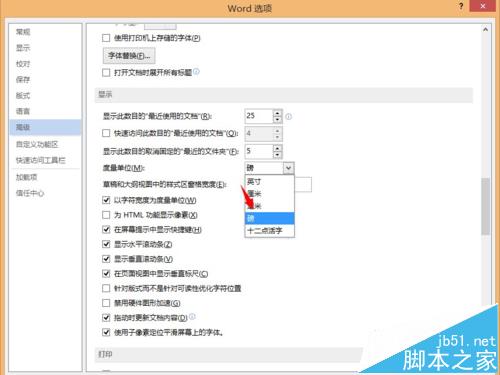The width and height of the screenshot is (500, 375).
Task: Collapse the 度量单位 dropdown arrow
Action: pyautogui.click(x=288, y=168)
